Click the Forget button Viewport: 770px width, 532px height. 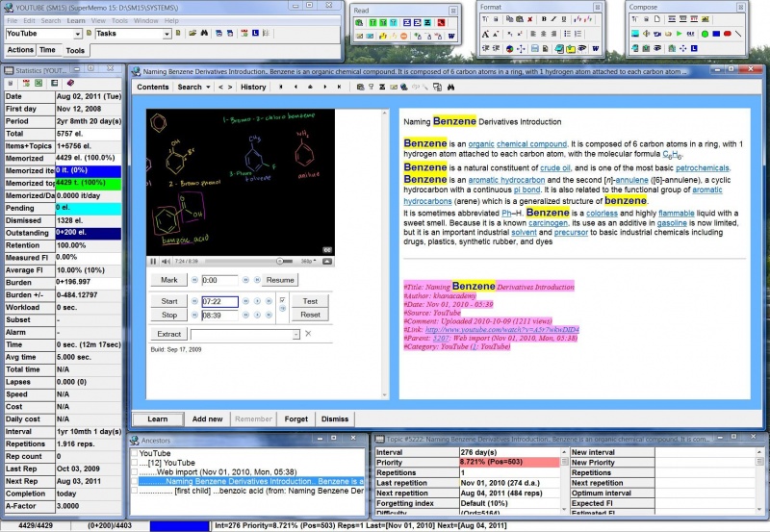(295, 419)
